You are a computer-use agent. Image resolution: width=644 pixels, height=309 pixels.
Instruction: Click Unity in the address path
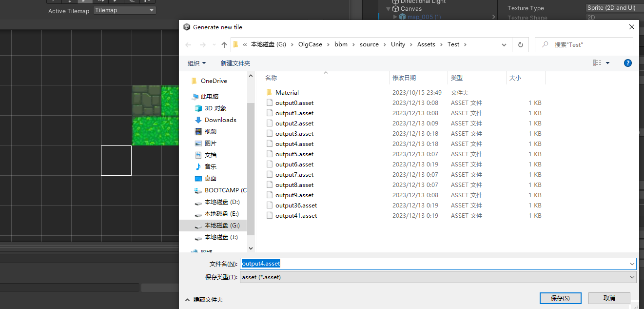[398, 44]
